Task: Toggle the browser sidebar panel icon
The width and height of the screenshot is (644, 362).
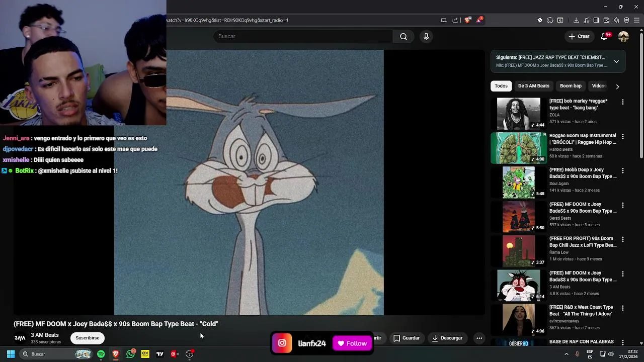Action: [x=596, y=20]
